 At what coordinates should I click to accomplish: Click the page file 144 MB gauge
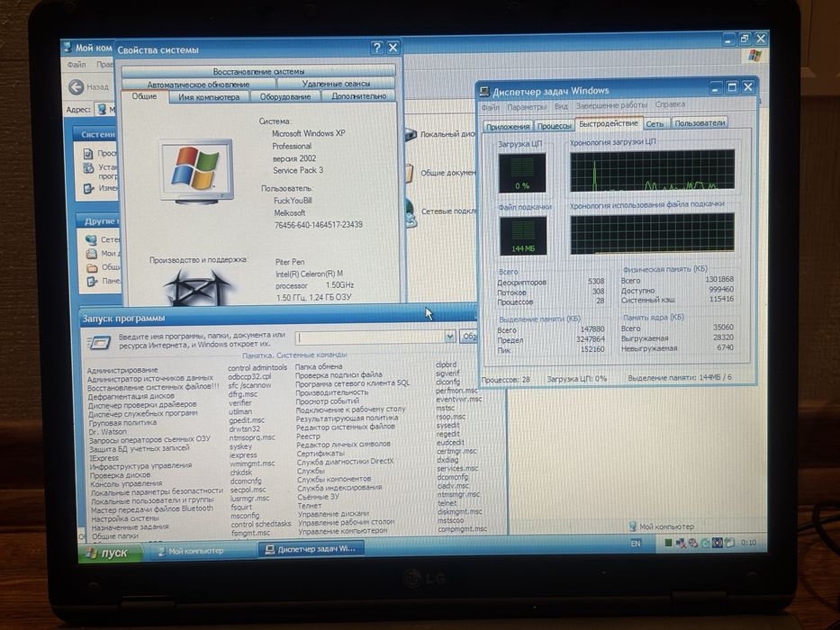point(523,236)
